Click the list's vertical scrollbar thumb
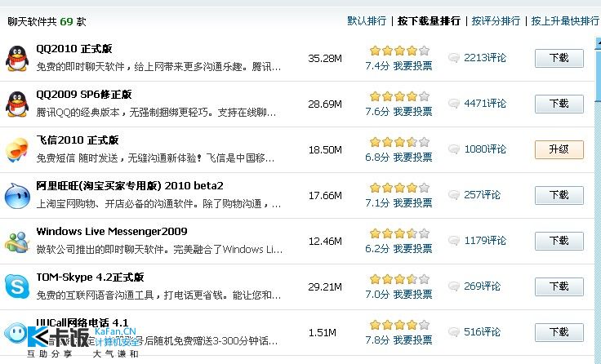The height and width of the screenshot is (364, 601). pos(598,75)
